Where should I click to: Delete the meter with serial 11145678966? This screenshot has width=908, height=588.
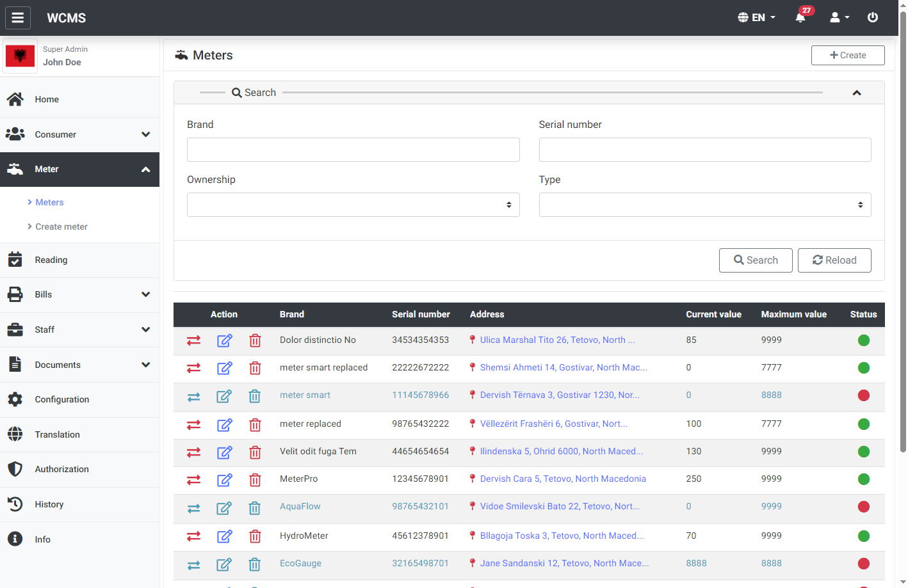(x=255, y=397)
